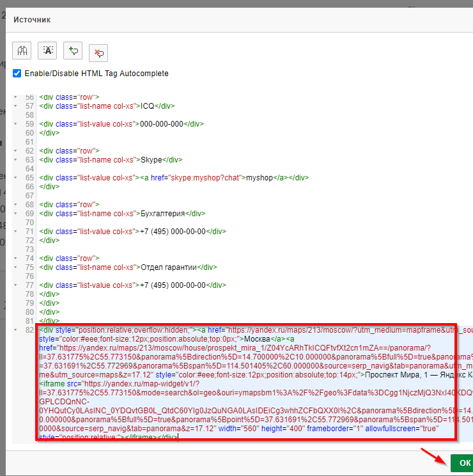Viewport: 473px width, 476px height.
Task: Collapse the line 74 code block
Action: [x=15, y=258]
